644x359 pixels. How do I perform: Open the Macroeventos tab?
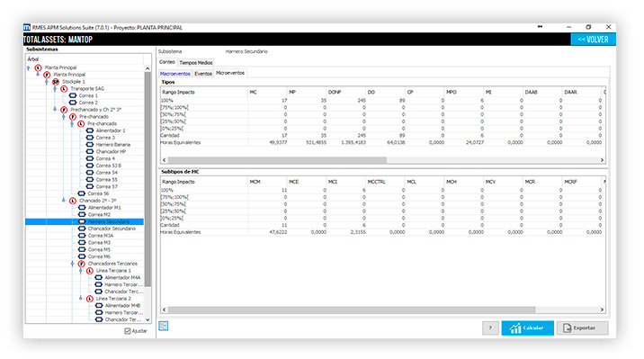click(x=175, y=74)
